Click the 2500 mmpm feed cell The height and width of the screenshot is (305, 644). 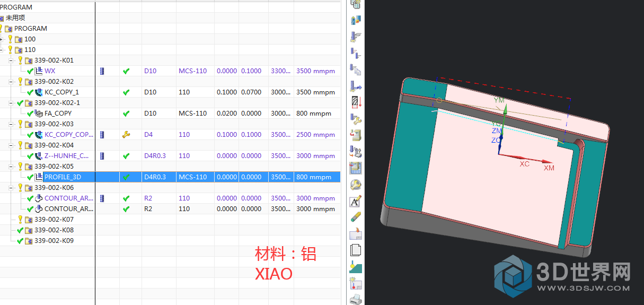tap(316, 135)
